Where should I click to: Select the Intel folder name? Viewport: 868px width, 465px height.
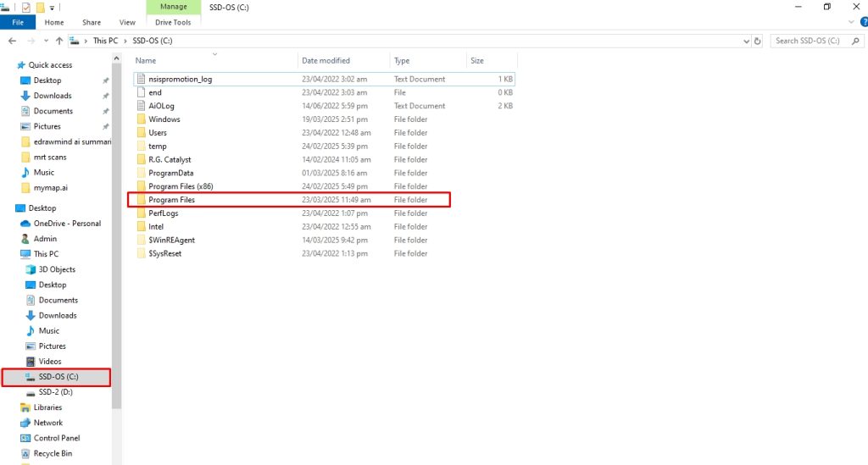pyautogui.click(x=156, y=227)
